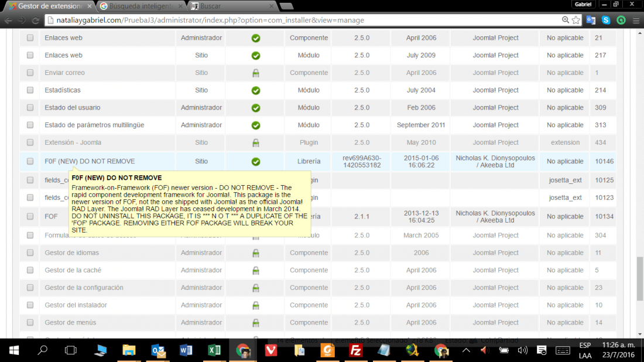The image size is (644, 362).
Task: Tick the Estadísticas checkbox
Action: pyautogui.click(x=30, y=90)
